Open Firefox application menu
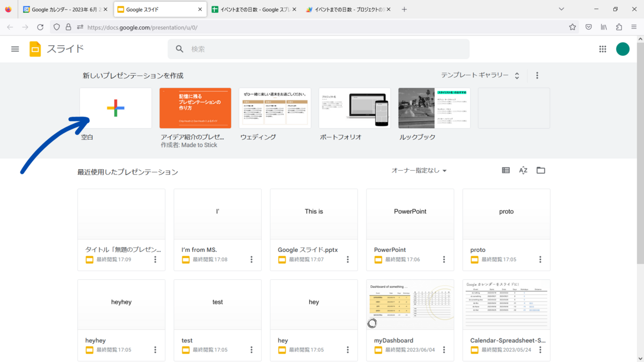 pos(634,27)
